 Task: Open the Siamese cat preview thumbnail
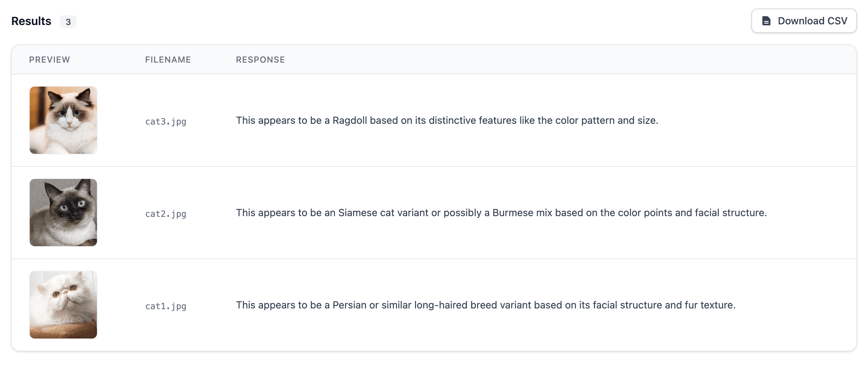[63, 213]
